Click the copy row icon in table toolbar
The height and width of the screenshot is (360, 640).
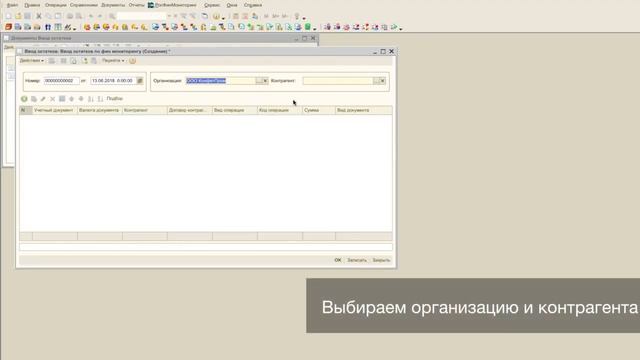[34, 99]
